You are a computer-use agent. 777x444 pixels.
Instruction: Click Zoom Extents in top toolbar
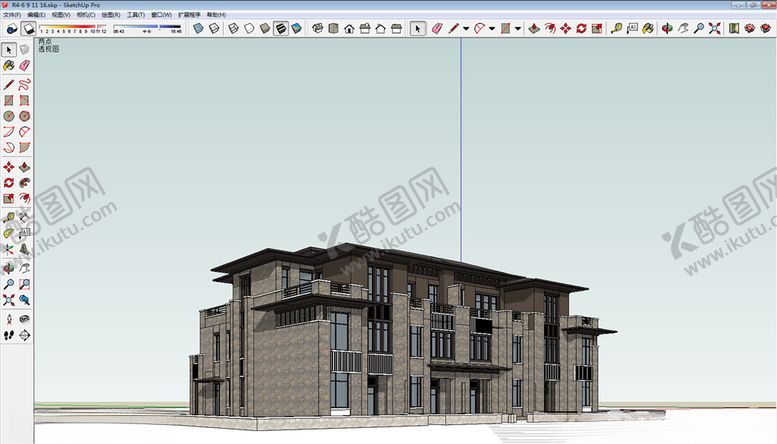tap(714, 28)
